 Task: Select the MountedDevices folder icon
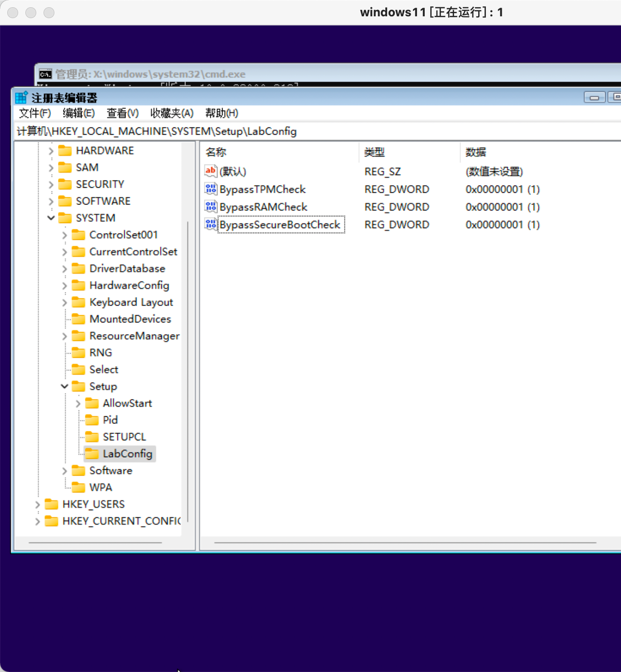[78, 319]
